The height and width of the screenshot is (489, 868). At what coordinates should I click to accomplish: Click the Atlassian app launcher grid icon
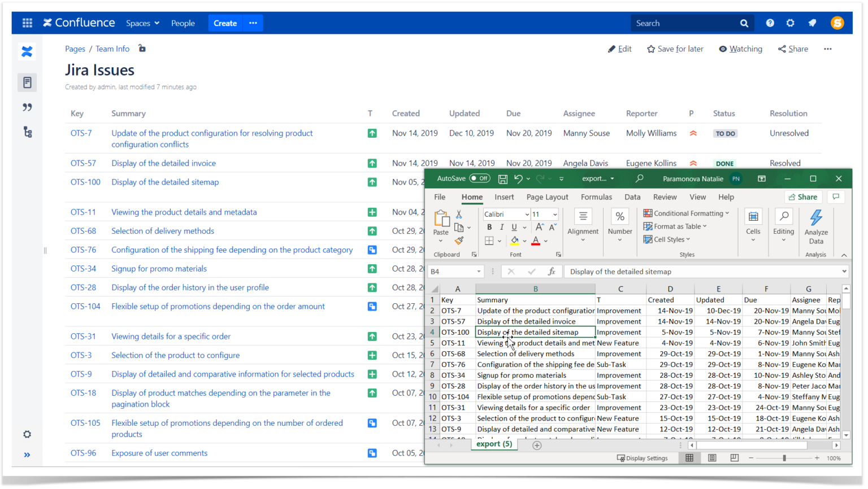(27, 23)
